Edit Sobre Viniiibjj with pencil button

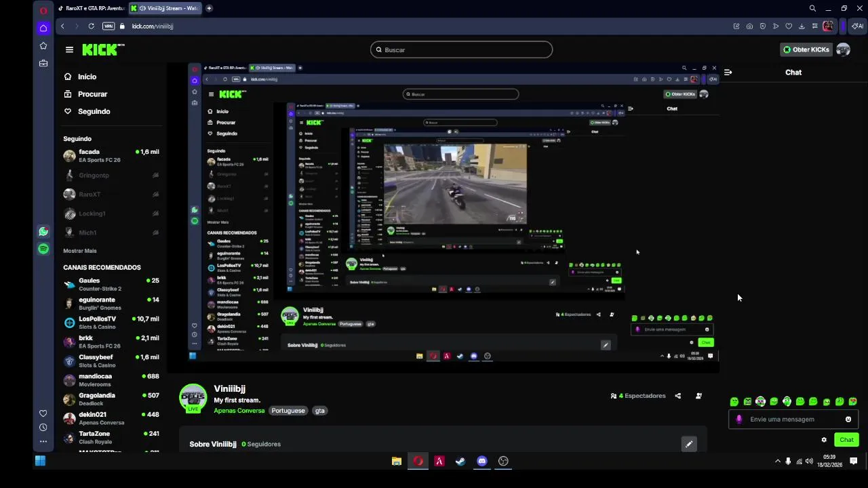pos(689,444)
